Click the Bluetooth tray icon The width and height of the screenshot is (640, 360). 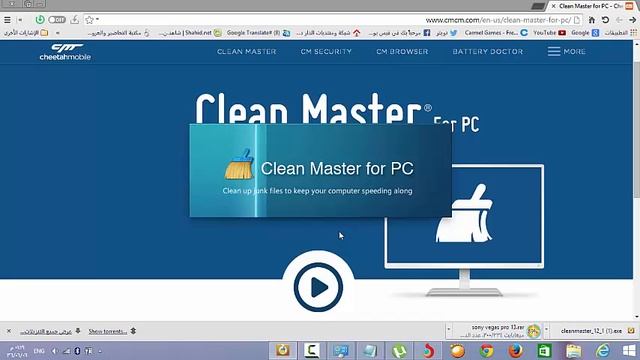(x=77, y=351)
